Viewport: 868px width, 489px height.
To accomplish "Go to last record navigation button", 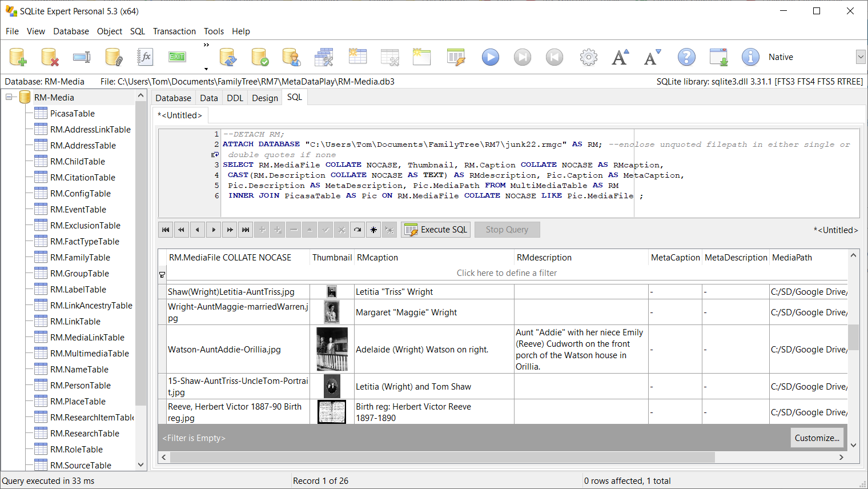I will pos(246,230).
